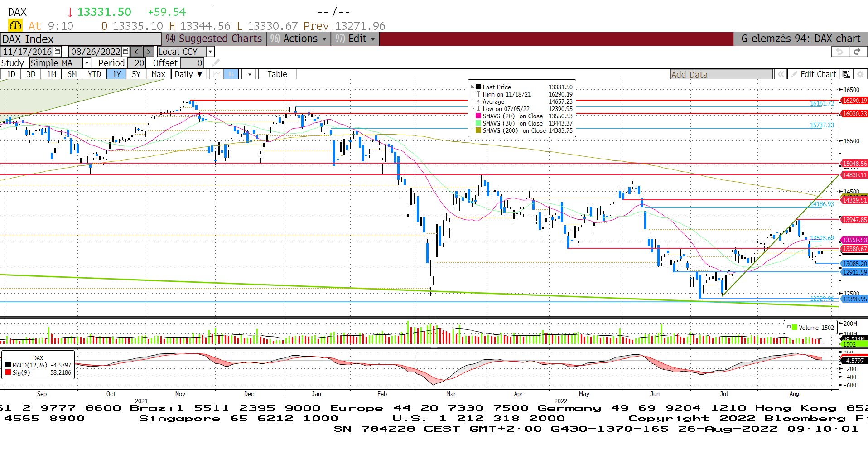Image resolution: width=868 pixels, height=454 pixels.
Task: Step the date range backward
Action: 137,52
